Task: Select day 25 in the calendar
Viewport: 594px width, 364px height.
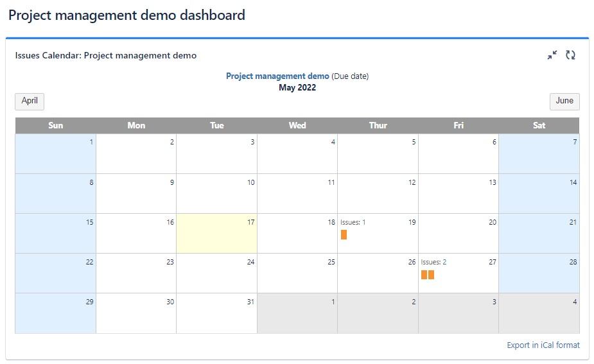Action: click(x=297, y=273)
